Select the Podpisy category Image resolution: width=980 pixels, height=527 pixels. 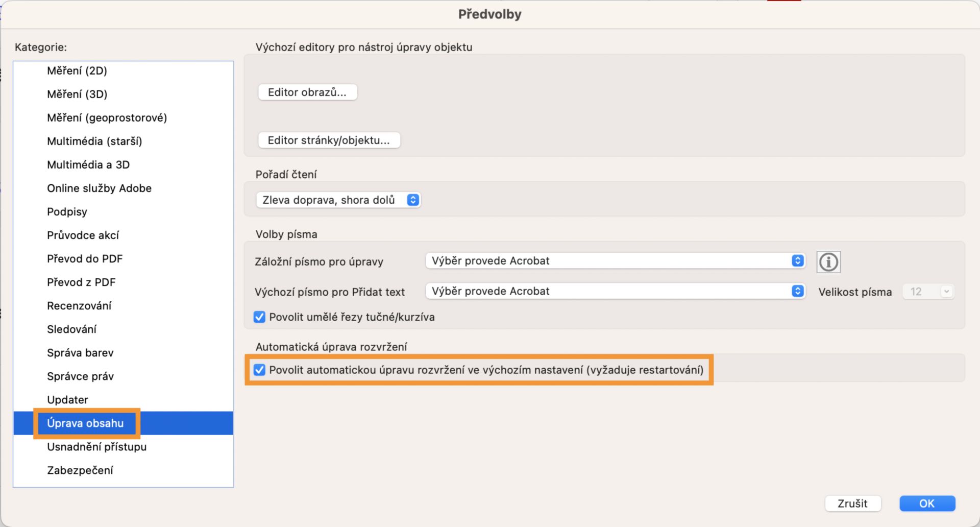click(x=67, y=212)
